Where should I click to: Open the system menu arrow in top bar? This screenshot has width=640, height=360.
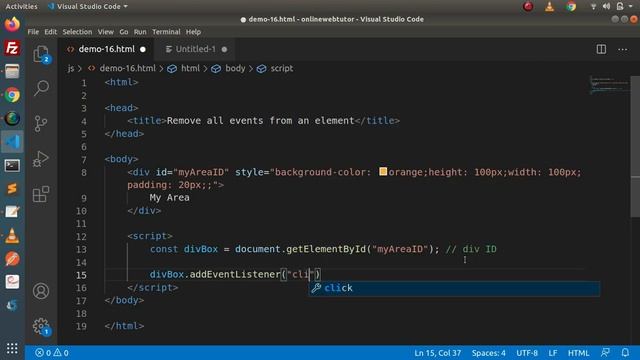tap(631, 7)
